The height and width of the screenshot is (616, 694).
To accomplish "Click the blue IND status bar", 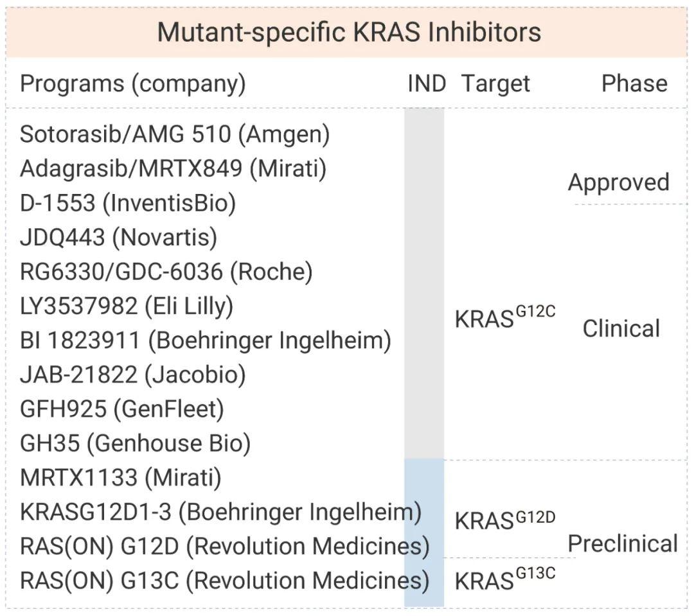I will [x=424, y=533].
